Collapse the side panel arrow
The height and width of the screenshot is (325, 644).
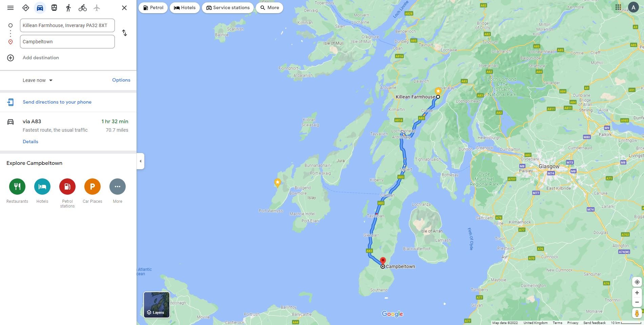141,161
